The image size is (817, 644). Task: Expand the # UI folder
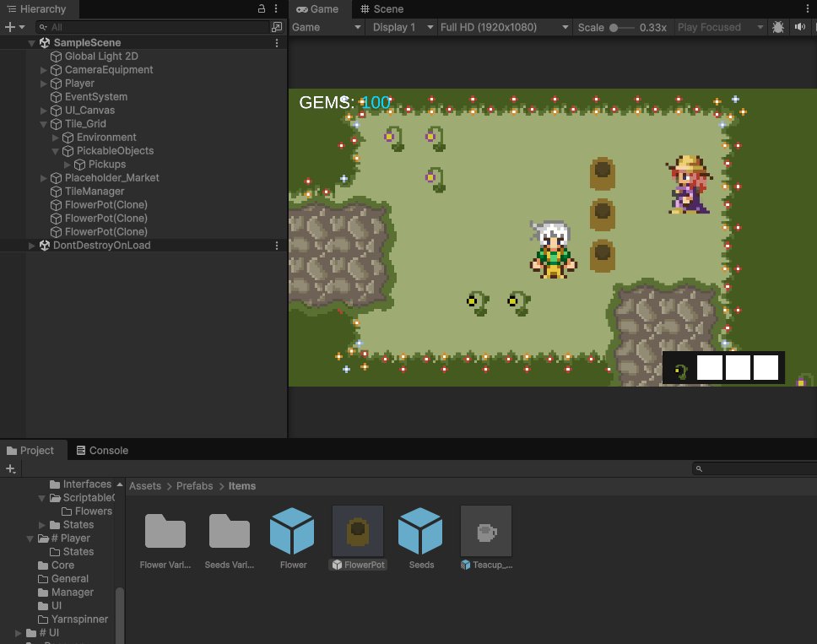[x=19, y=633]
